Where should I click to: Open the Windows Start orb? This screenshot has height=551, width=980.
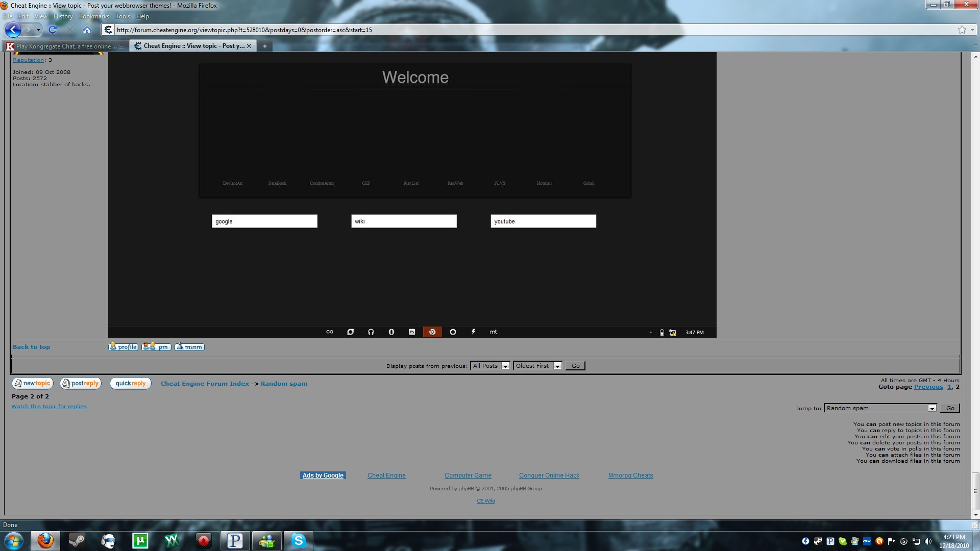coord(14,540)
